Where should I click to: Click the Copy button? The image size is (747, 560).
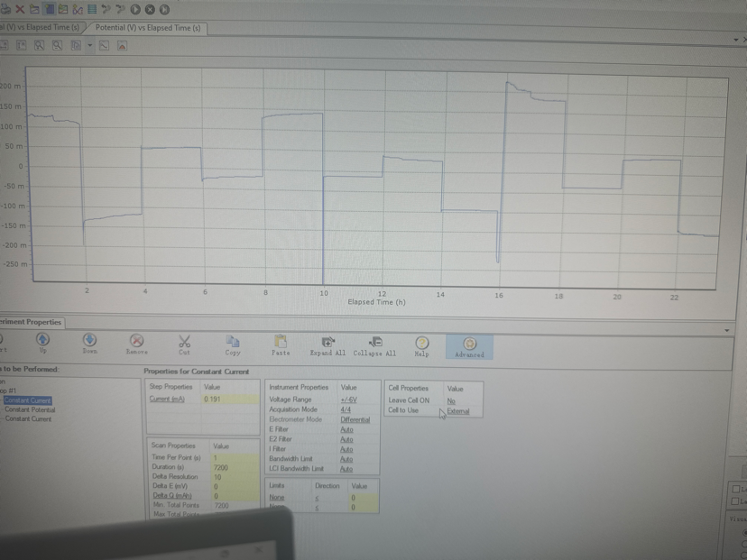click(233, 344)
